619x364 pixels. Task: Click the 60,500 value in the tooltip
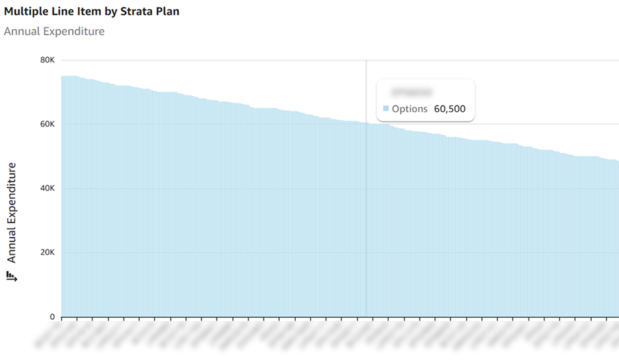[449, 109]
